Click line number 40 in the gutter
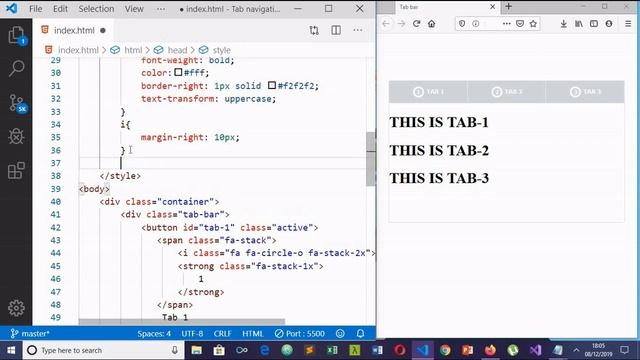Screen dimensions: 640x360 coord(56,202)
